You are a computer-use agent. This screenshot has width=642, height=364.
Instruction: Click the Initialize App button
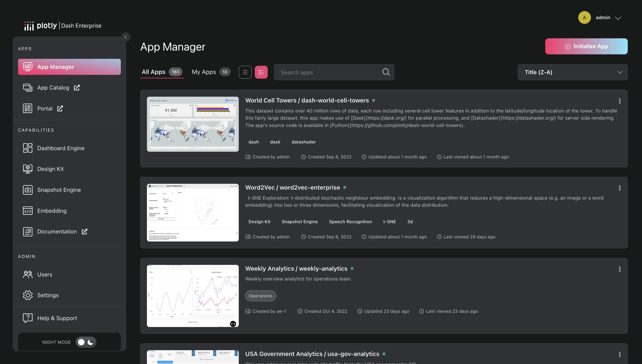(586, 46)
